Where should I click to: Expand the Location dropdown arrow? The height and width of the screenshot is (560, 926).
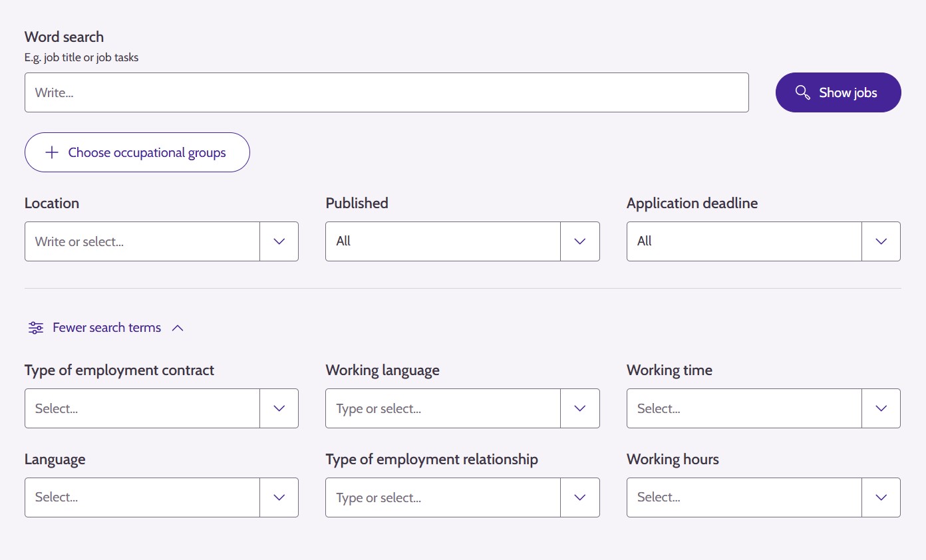coord(279,241)
